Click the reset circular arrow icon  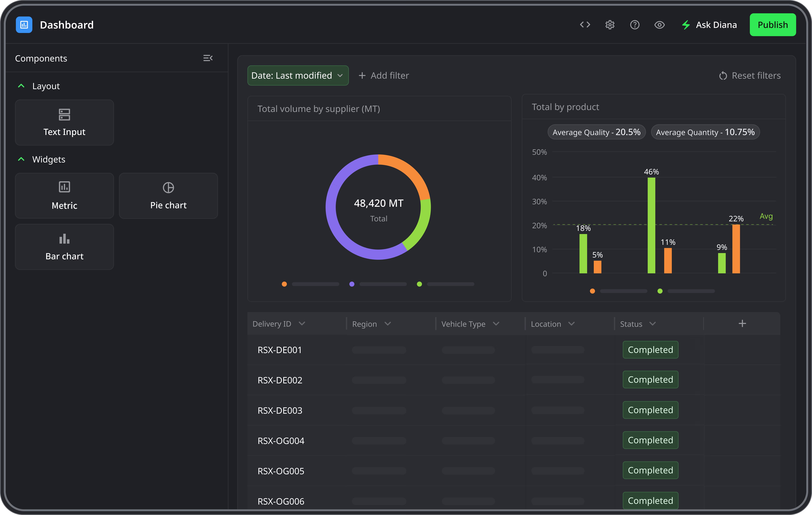point(723,75)
